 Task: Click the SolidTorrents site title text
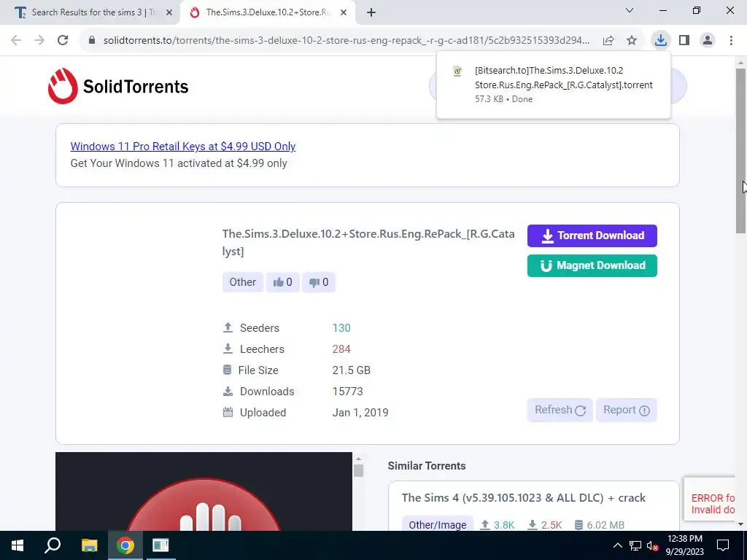coord(136,87)
